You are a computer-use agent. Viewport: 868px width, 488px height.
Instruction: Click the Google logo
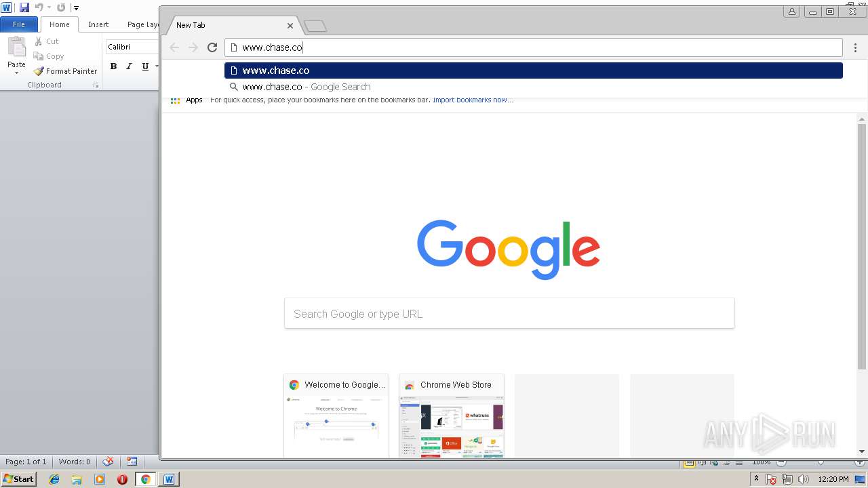509,249
